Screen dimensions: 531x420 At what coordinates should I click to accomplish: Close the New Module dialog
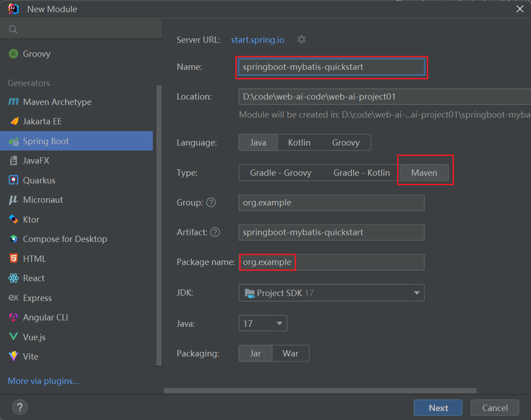pos(520,9)
